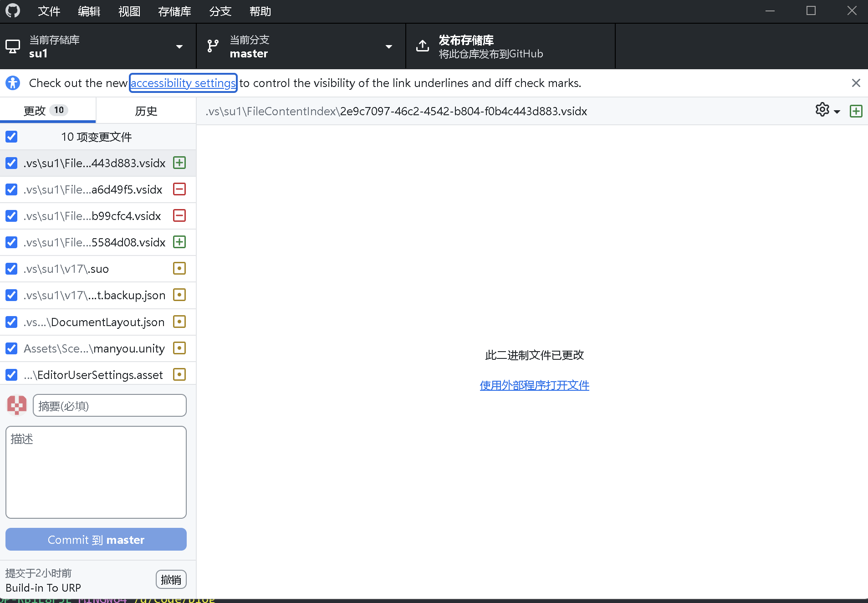
Task: Click modified icon for t.backup.json
Action: coord(179,295)
